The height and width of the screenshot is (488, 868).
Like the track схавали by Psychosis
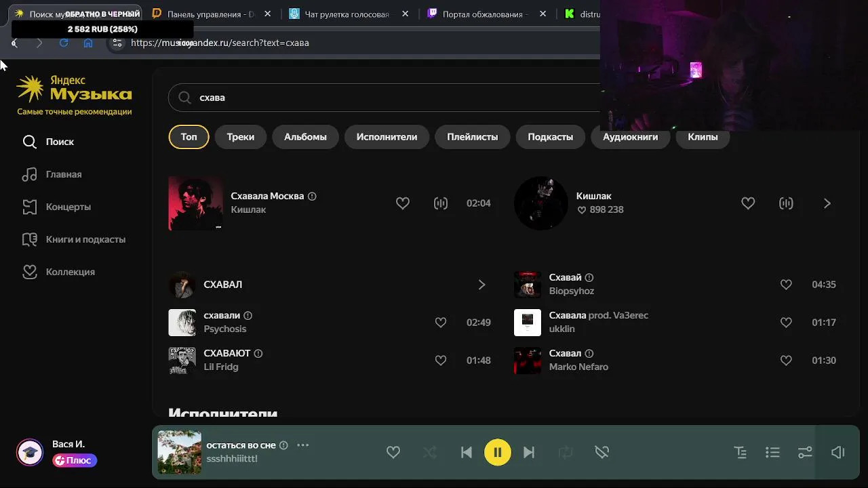(x=441, y=323)
